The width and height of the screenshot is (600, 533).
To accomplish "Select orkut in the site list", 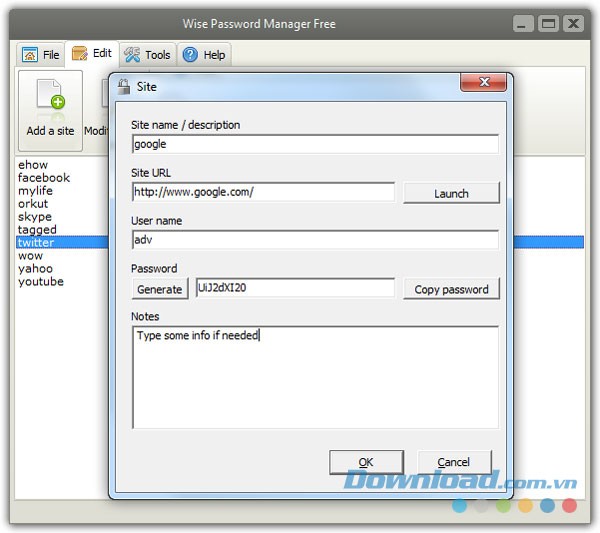I will 33,204.
